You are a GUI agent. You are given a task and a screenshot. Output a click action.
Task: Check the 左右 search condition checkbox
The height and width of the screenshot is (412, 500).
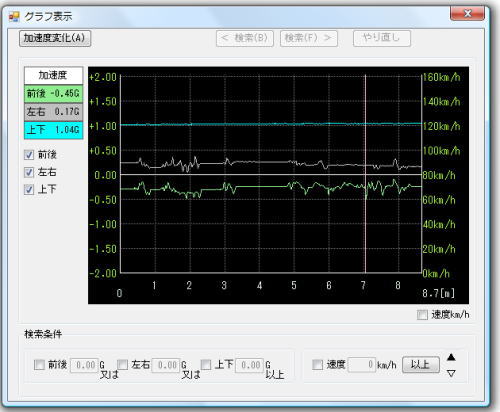coord(122,365)
